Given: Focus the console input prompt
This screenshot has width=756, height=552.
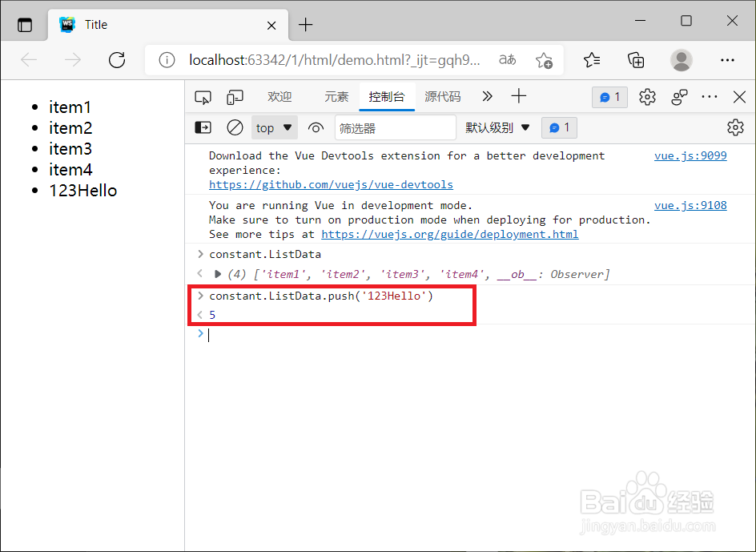Looking at the screenshot, I should coord(477,335).
